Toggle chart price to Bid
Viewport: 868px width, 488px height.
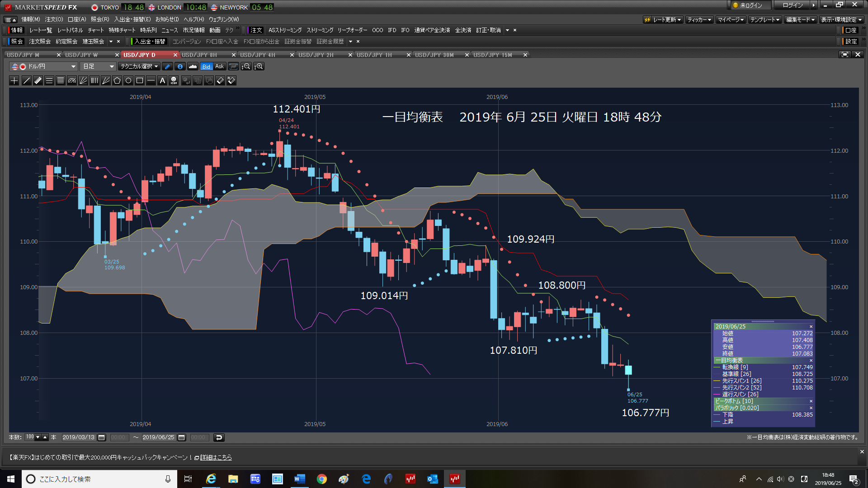pos(206,66)
